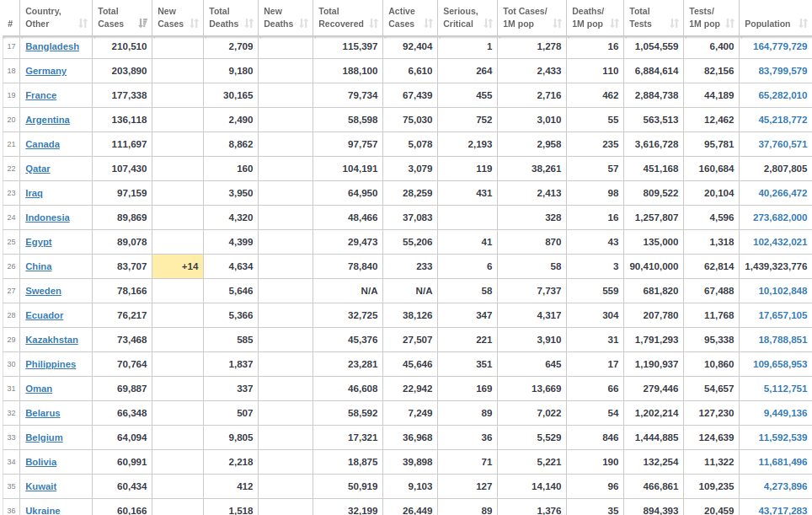Sort table by Country, Other column arrows
This screenshot has width=812, height=515.
click(83, 24)
